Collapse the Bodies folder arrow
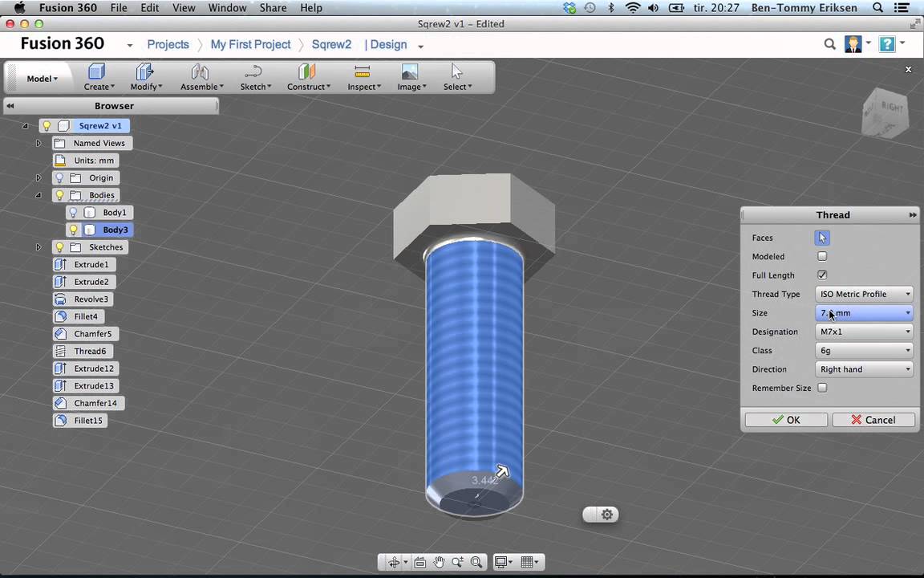Image resolution: width=924 pixels, height=578 pixels. coord(38,194)
